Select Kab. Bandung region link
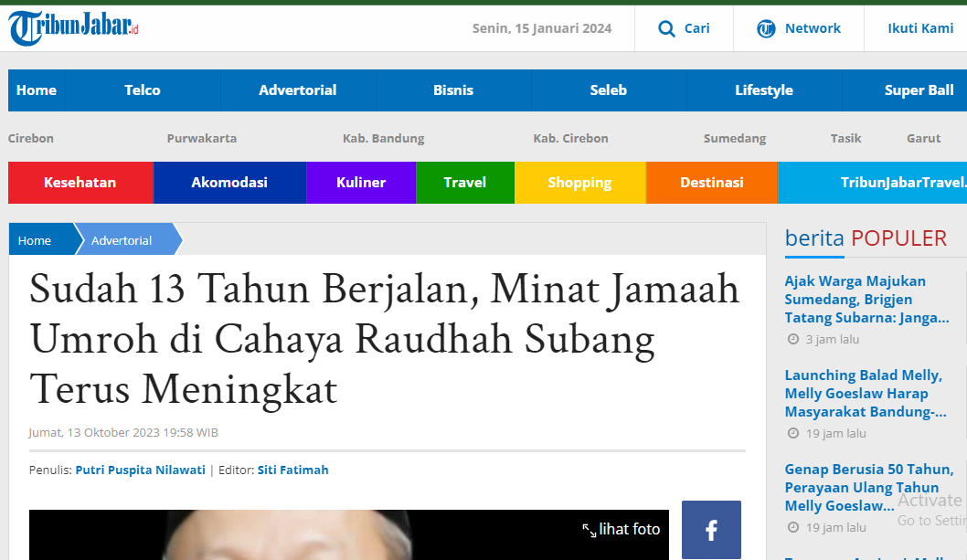Image resolution: width=967 pixels, height=560 pixels. point(384,138)
